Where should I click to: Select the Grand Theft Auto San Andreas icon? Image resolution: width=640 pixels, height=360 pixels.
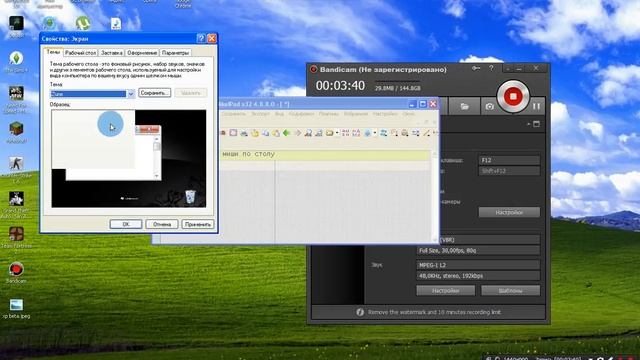pos(16,204)
